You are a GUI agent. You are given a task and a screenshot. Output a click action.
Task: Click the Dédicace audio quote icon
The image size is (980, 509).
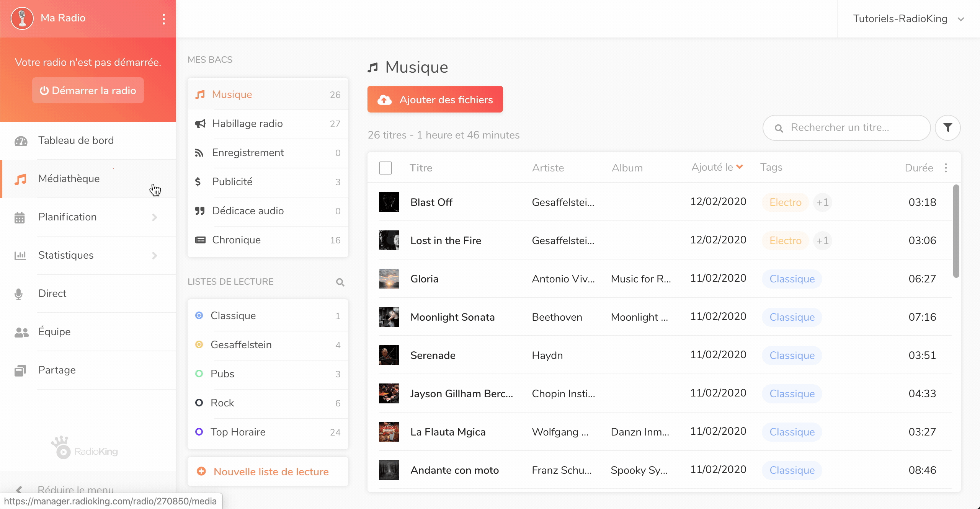point(200,211)
